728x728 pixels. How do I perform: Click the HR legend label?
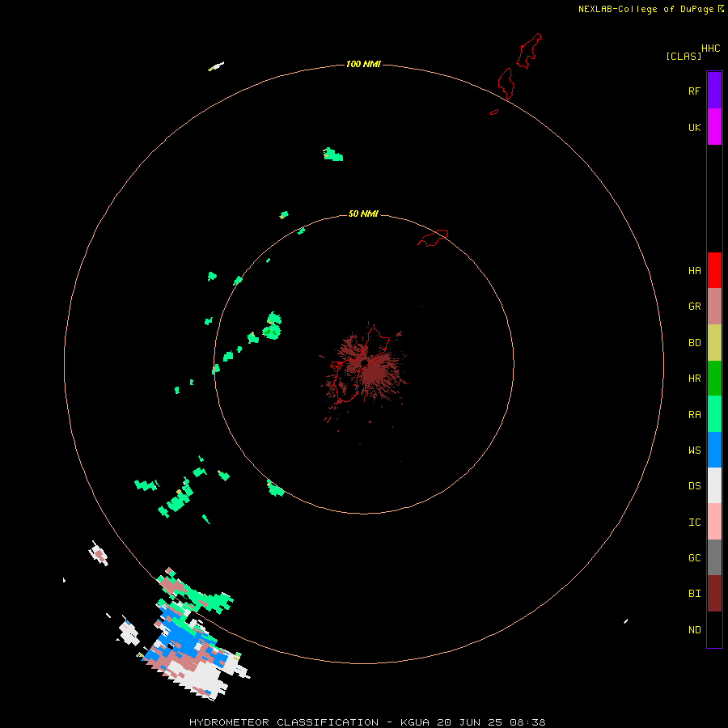pos(694,378)
